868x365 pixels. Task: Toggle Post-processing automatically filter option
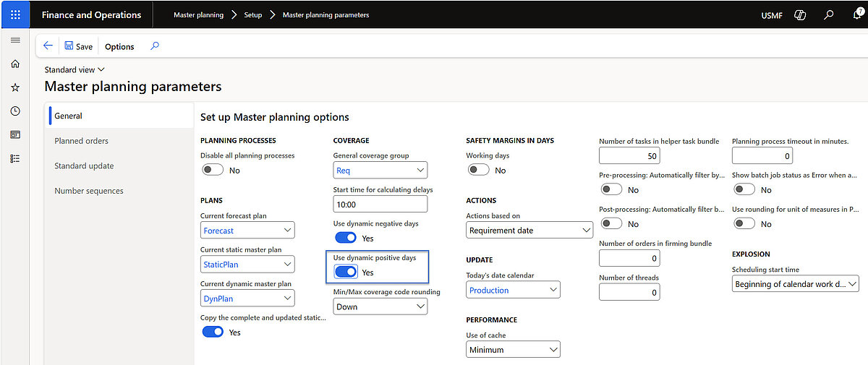pos(611,224)
